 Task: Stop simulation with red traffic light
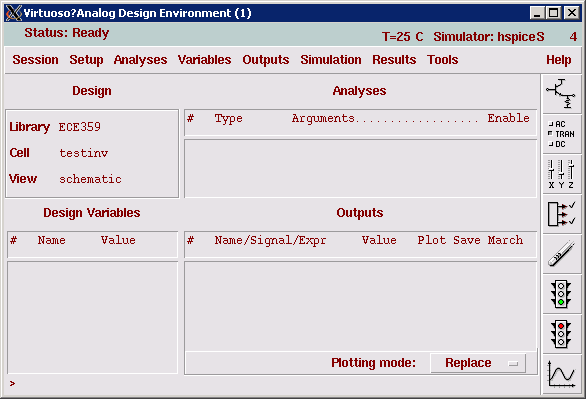(561, 334)
